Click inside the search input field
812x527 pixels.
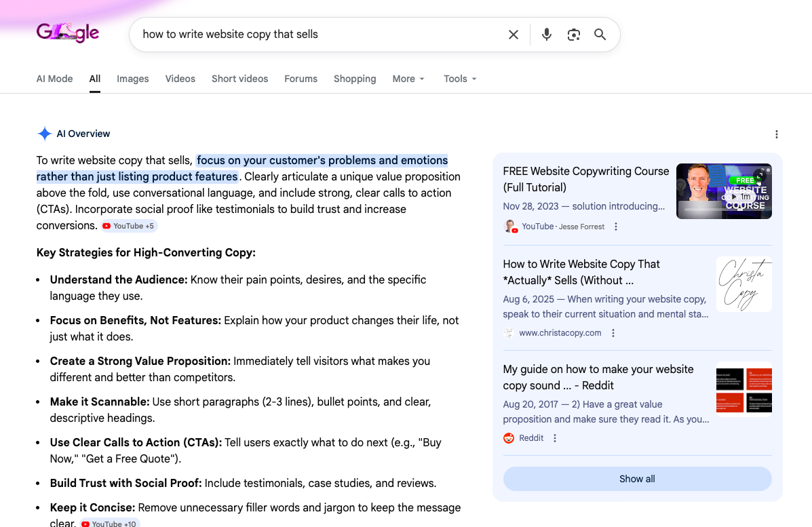tap(305, 34)
